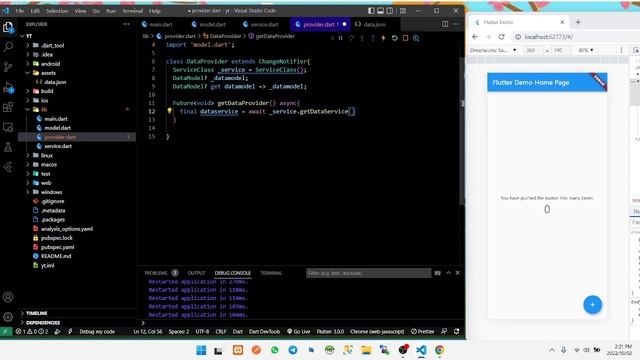Open errors and warnings count in status bar
640x360 pixels.
pyautogui.click(x=32, y=331)
